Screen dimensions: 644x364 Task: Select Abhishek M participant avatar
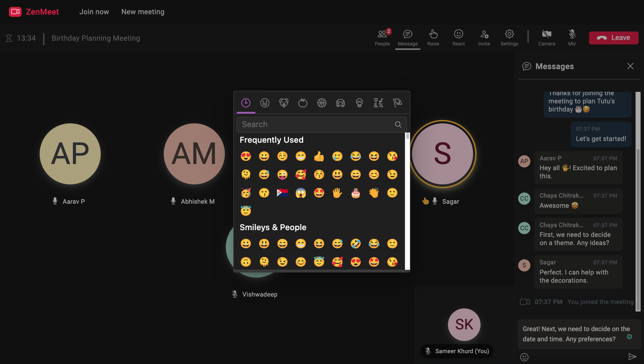(194, 154)
